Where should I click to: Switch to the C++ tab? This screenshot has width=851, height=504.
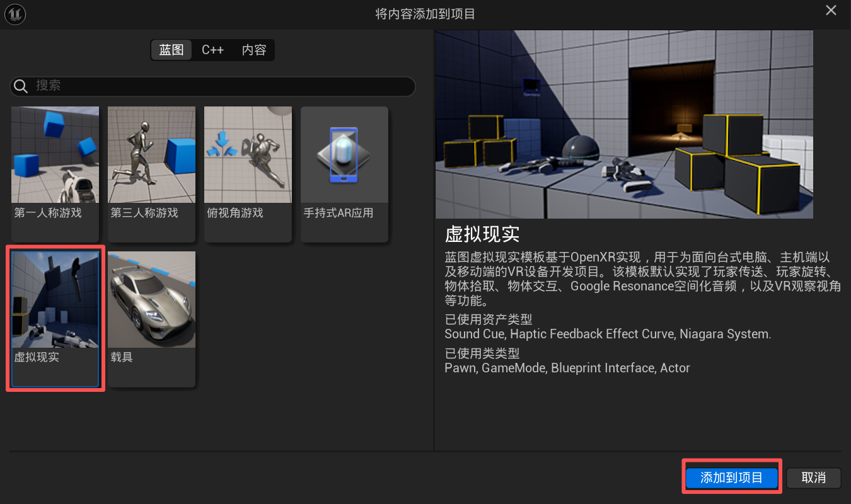click(212, 50)
